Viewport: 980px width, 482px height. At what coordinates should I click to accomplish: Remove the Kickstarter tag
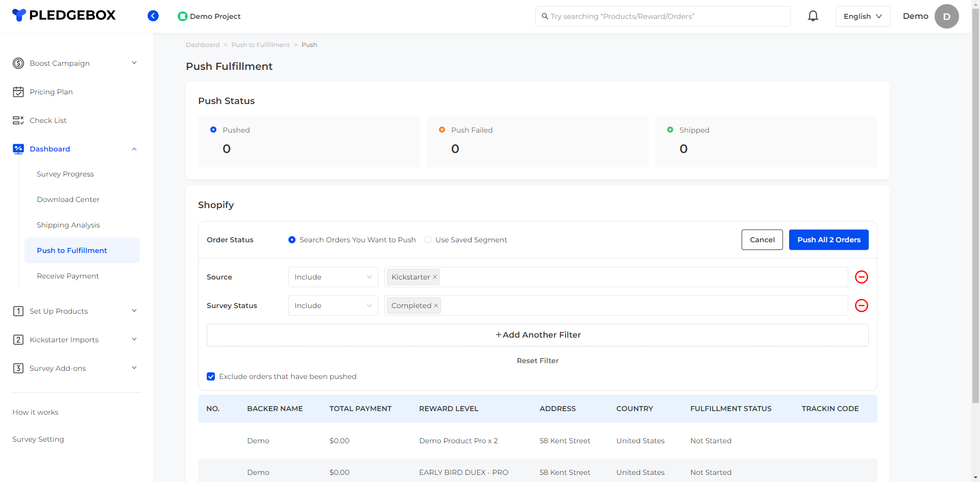click(x=435, y=277)
